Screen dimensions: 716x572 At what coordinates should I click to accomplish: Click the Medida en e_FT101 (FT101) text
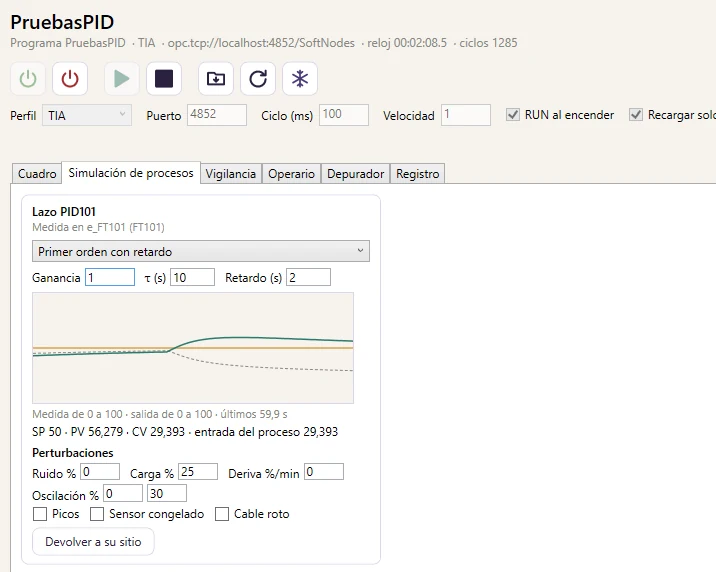[x=98, y=227]
